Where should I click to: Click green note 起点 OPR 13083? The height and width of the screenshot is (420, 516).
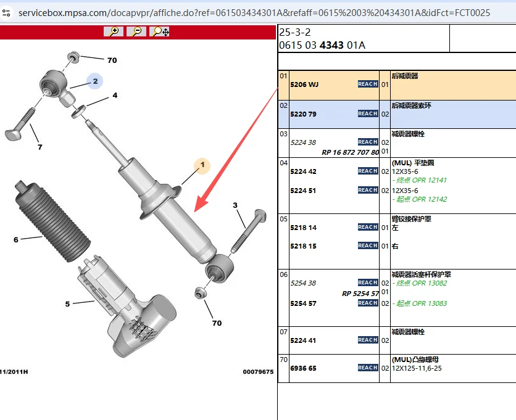point(420,303)
